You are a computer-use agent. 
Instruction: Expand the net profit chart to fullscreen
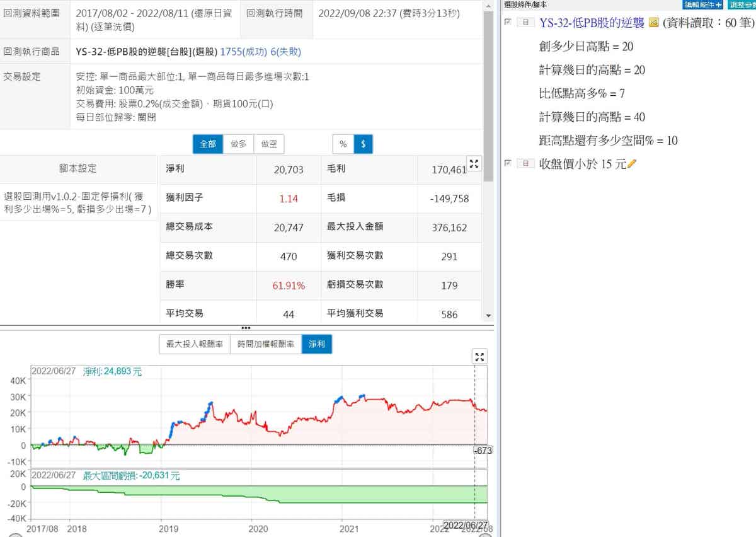(x=479, y=357)
